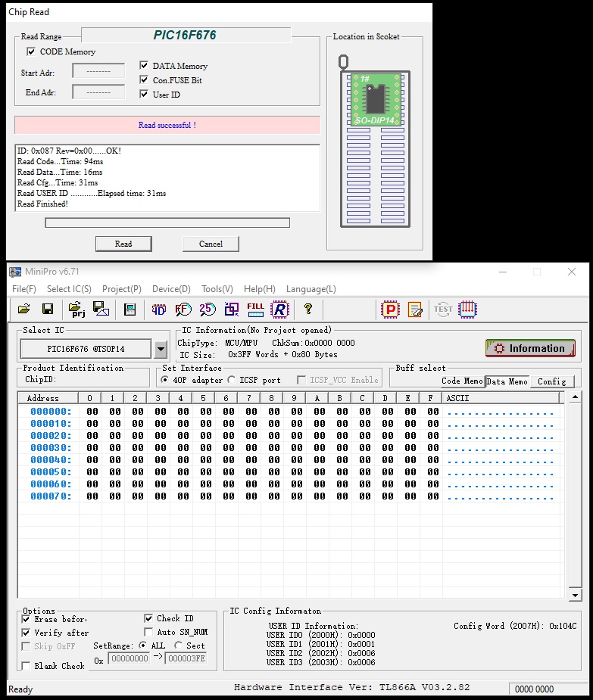The height and width of the screenshot is (700, 593).
Task: Open the Tools(V) menu
Action: pyautogui.click(x=217, y=289)
